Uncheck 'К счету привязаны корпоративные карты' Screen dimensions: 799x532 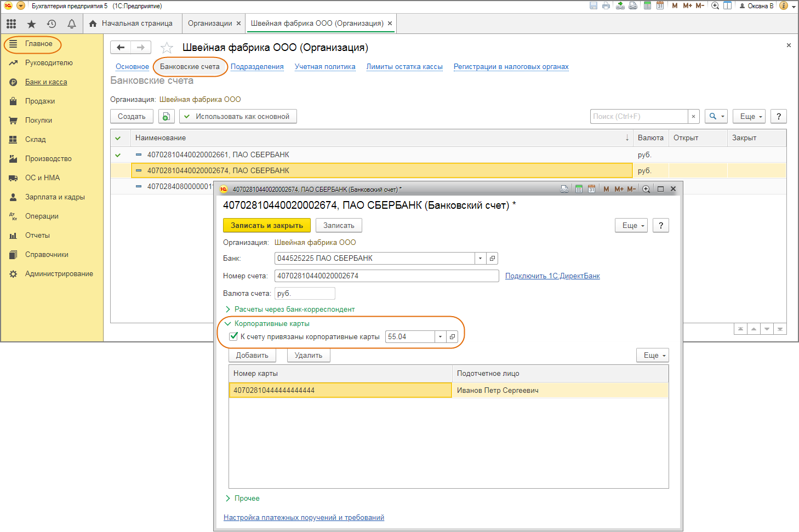point(233,336)
